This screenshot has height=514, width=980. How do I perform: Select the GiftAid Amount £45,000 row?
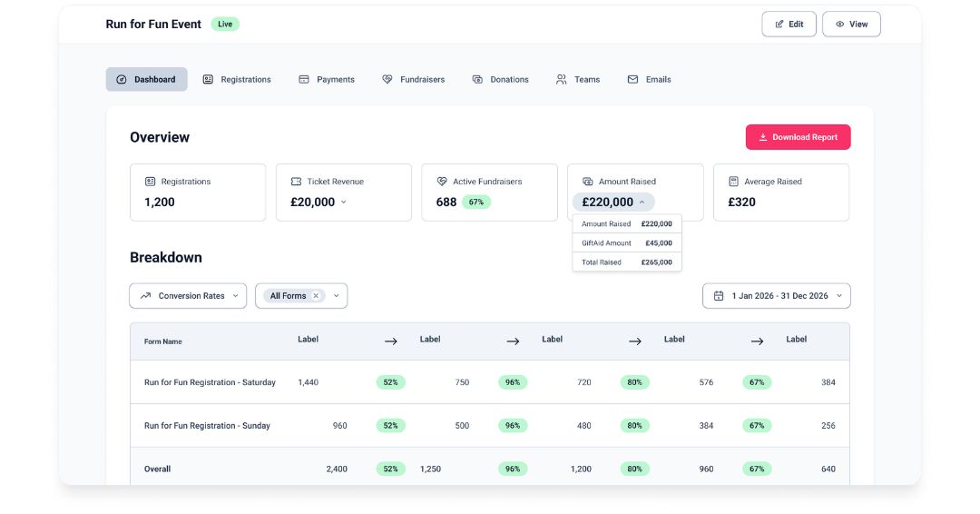coord(627,243)
